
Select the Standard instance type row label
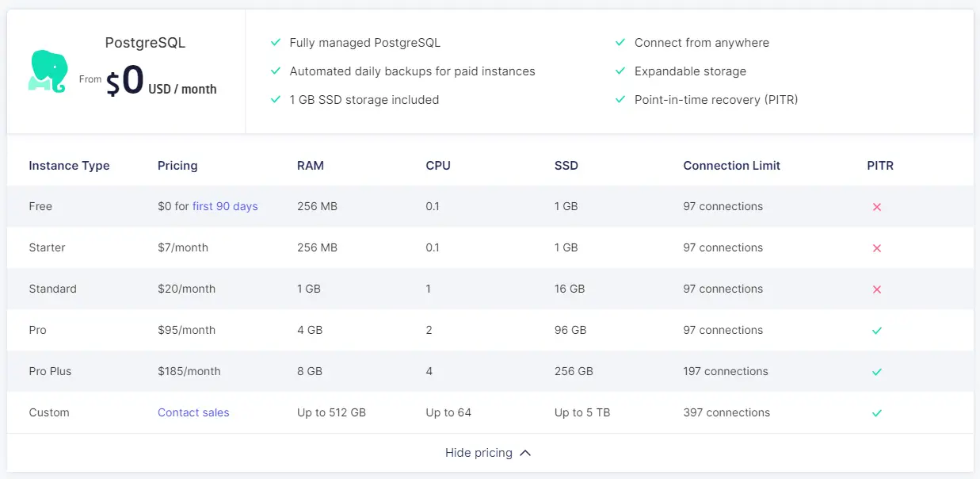pos(52,289)
